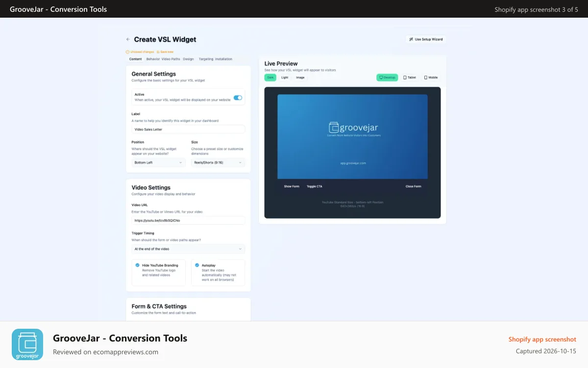Screen dimensions: 588x368
Task: Click the Unsaved changes warning icon
Action: (x=127, y=52)
